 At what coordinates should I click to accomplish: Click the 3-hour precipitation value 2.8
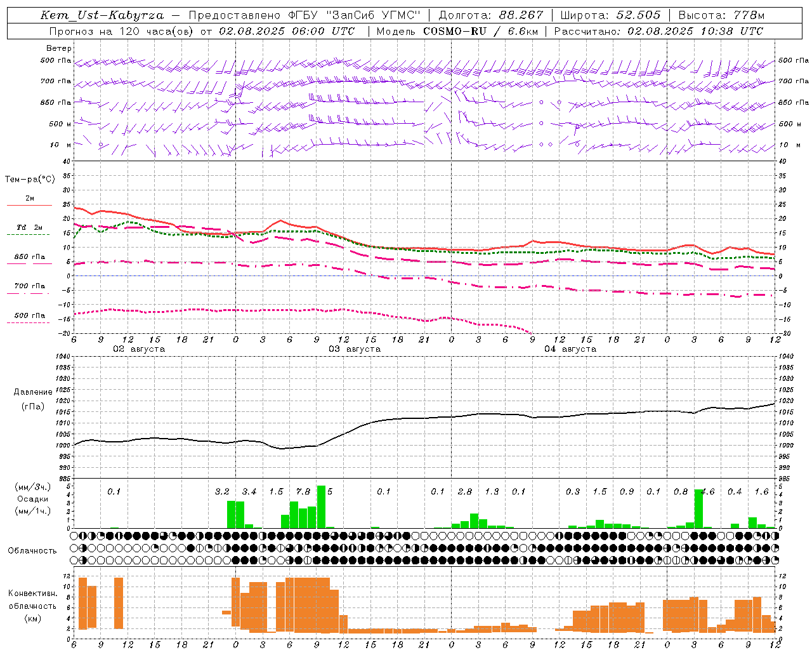465,492
